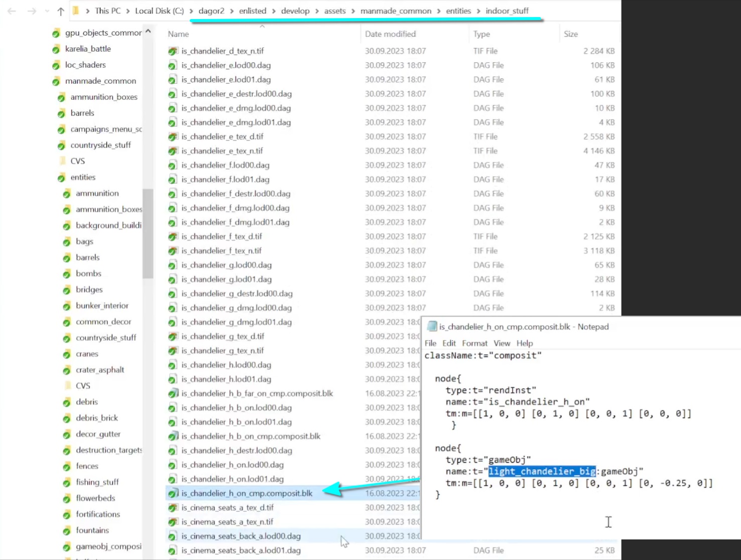741x560 pixels.
Task: Sort files by Date modified column
Action: (390, 34)
